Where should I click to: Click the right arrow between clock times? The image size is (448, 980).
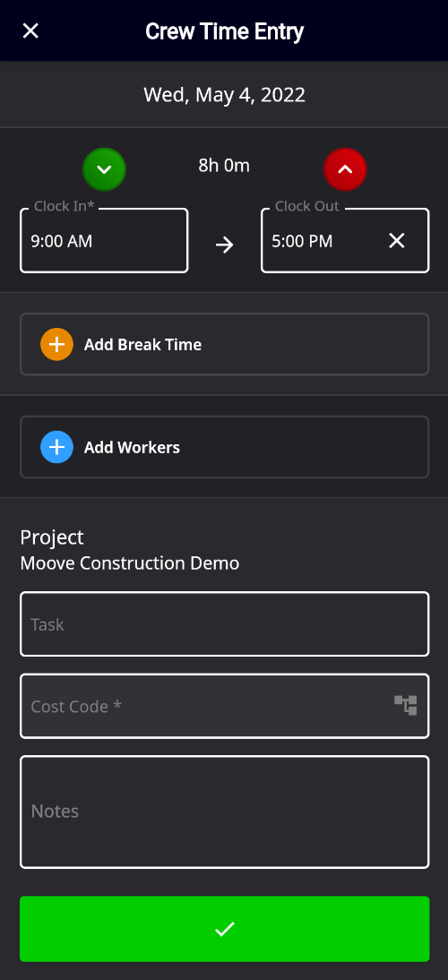tap(224, 245)
